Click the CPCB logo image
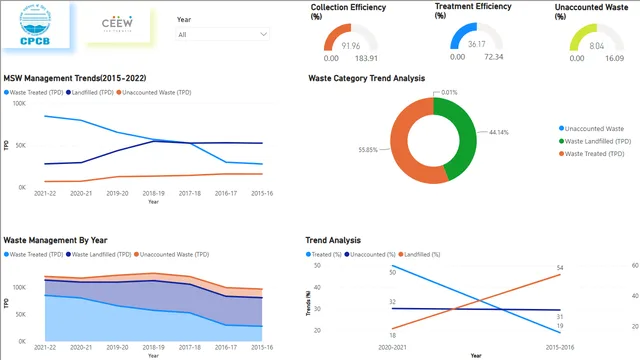 click(x=35, y=25)
